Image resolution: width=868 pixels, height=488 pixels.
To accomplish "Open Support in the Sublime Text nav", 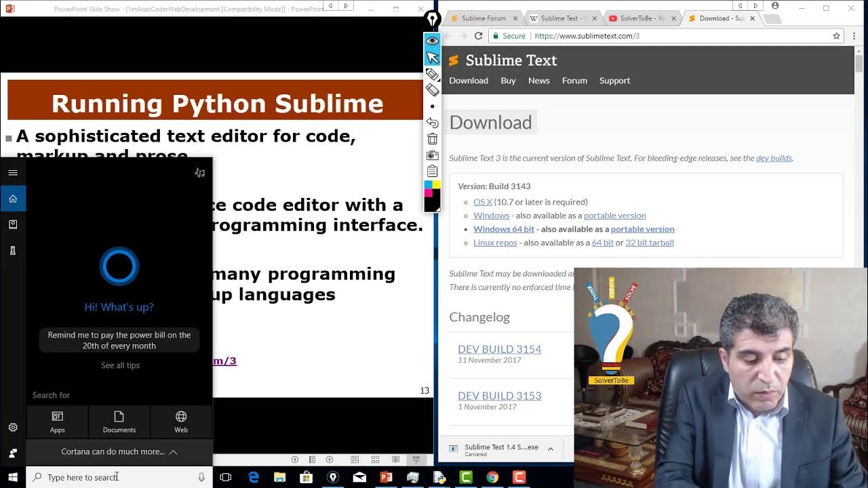I will (x=614, y=80).
